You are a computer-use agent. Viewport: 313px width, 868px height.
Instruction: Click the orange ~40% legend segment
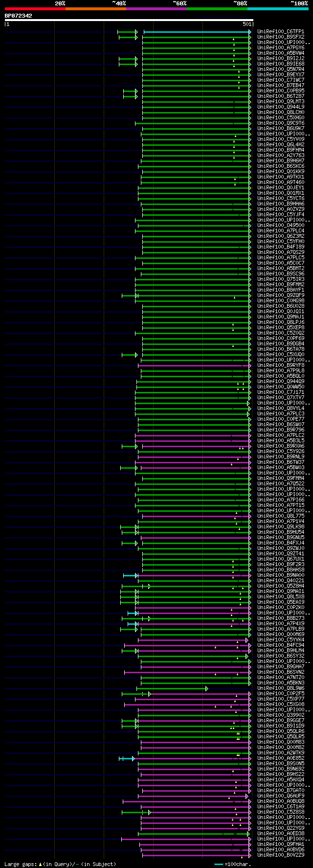pos(95,9)
